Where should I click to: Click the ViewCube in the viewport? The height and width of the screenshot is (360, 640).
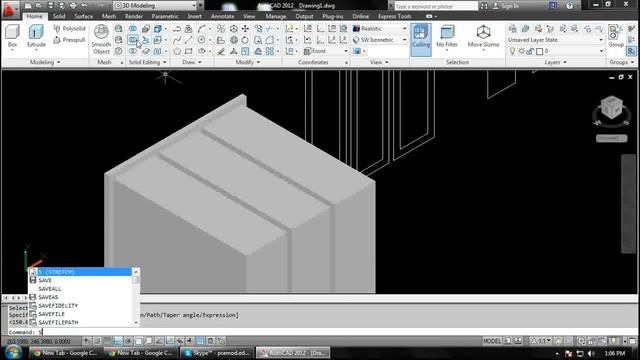click(611, 108)
